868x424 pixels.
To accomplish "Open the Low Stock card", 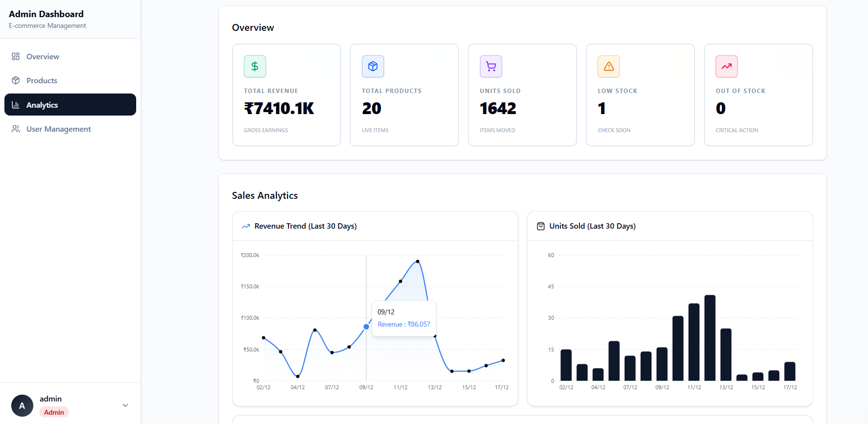I will (640, 95).
